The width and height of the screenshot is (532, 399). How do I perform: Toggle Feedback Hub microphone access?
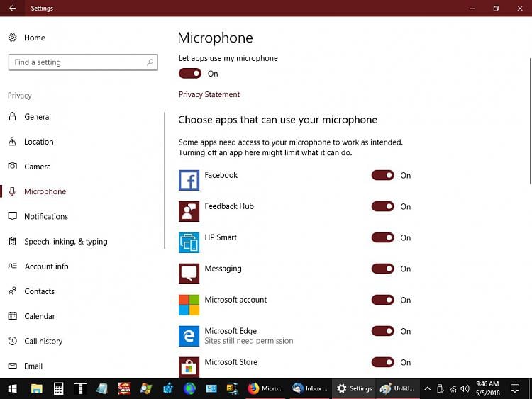(383, 206)
